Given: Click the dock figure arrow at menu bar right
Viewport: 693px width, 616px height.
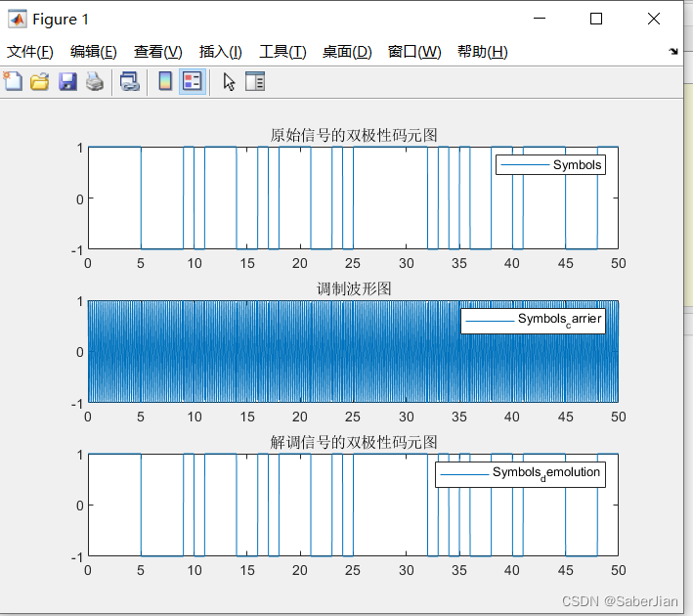Looking at the screenshot, I should pos(673,51).
